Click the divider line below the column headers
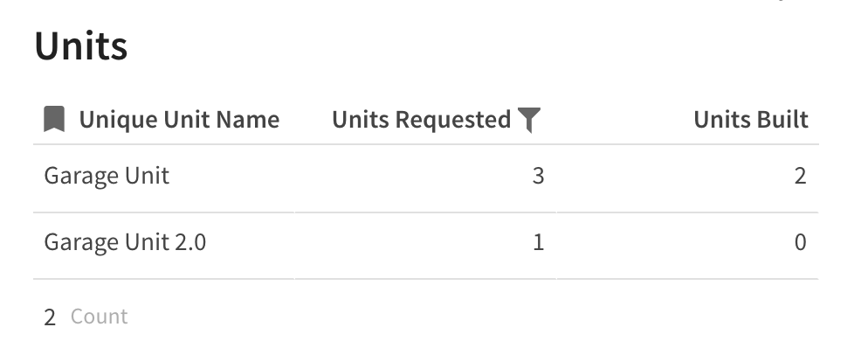The image size is (868, 362). (425, 144)
